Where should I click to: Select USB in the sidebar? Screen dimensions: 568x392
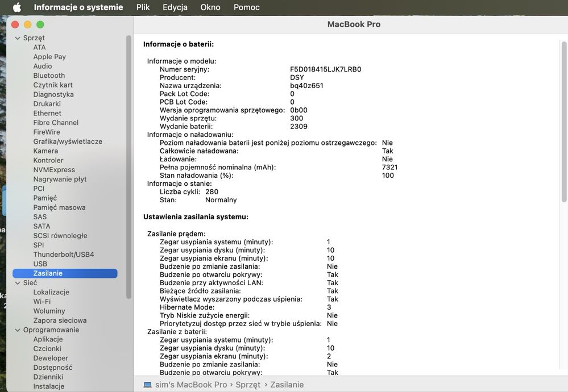coord(40,264)
